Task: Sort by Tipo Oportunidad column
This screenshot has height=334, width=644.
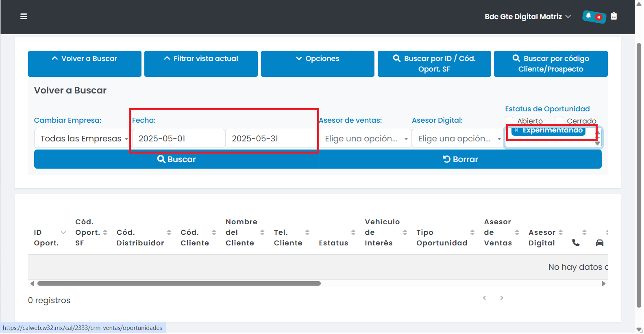Action: (472, 232)
